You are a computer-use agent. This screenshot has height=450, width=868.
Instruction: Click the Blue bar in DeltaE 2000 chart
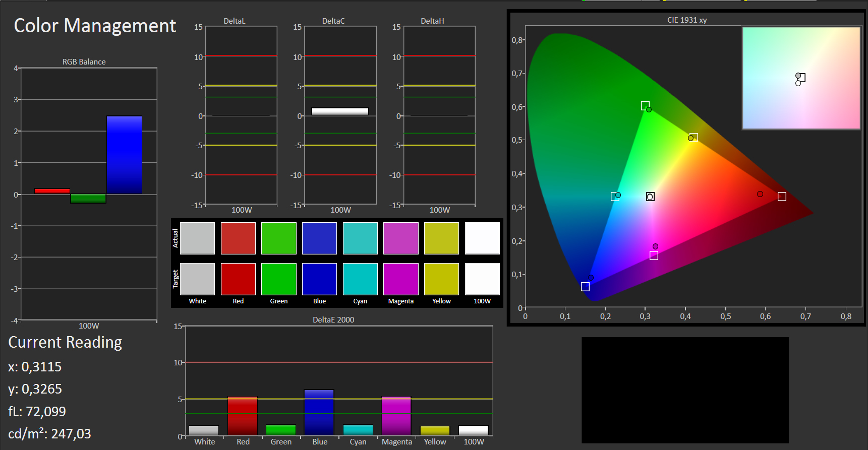click(319, 412)
